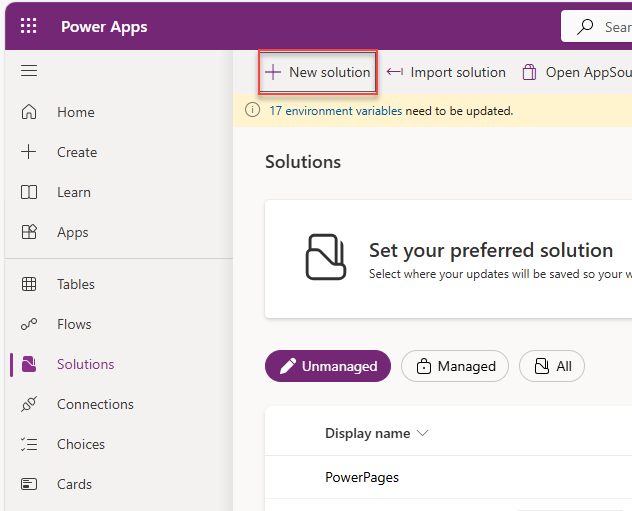The height and width of the screenshot is (511, 632).
Task: Click the Power Apps title
Action: click(x=104, y=27)
